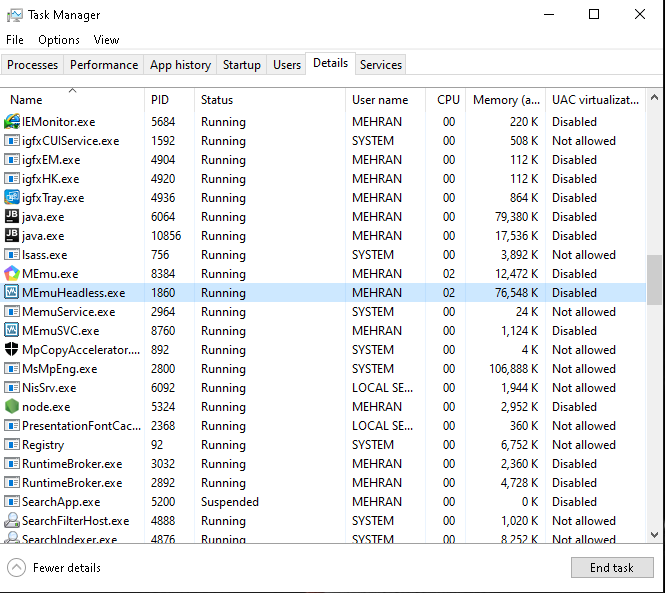Image resolution: width=665 pixels, height=593 pixels.
Task: Sort by the Status column header
Action: point(270,100)
